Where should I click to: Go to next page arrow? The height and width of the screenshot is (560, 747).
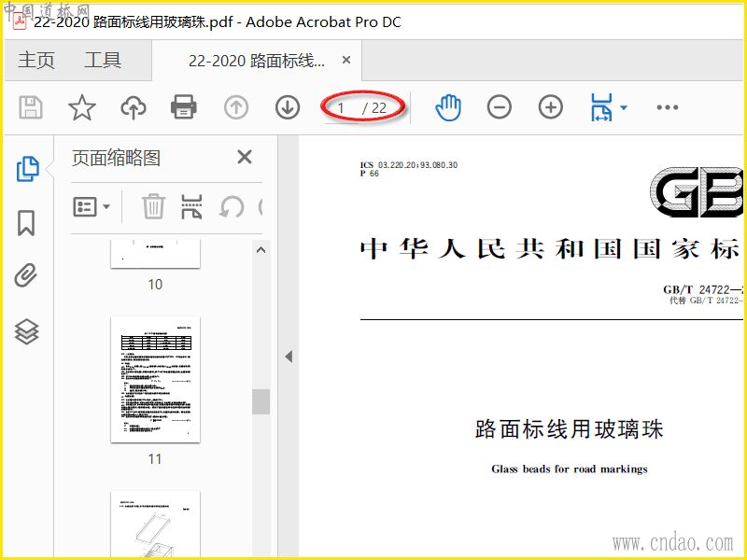288,107
